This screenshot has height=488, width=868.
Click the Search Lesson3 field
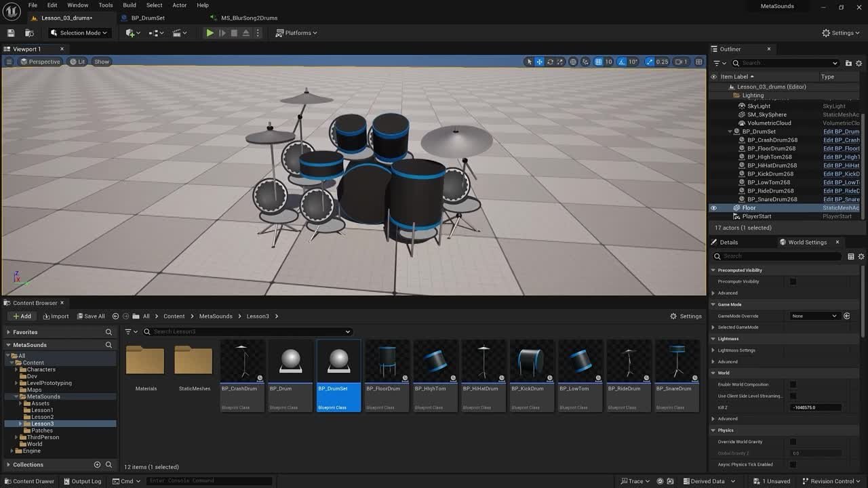pyautogui.click(x=248, y=331)
